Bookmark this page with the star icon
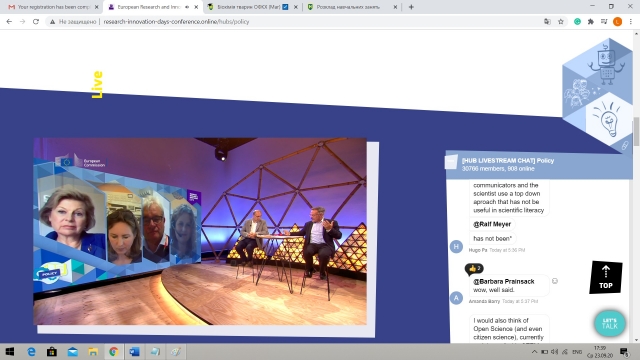The image size is (640, 360). [x=561, y=22]
